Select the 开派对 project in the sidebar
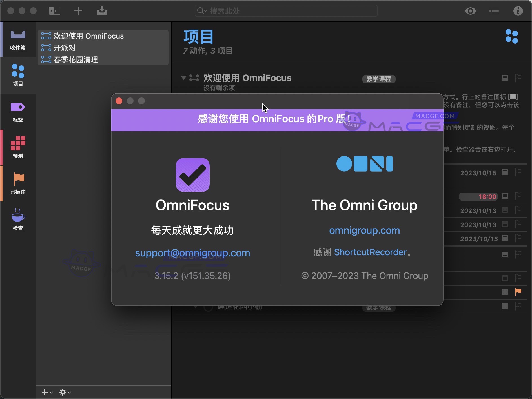The width and height of the screenshot is (532, 399). coord(64,48)
